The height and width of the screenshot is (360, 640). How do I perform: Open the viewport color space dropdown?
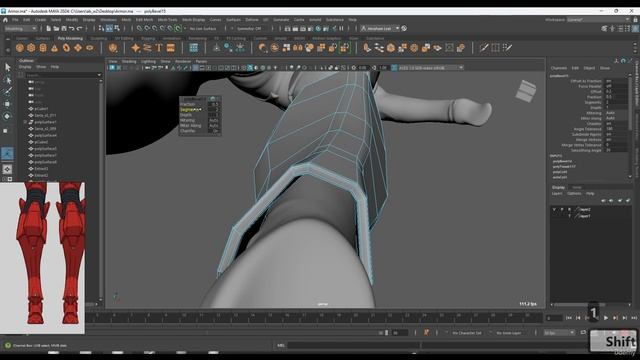(431, 67)
